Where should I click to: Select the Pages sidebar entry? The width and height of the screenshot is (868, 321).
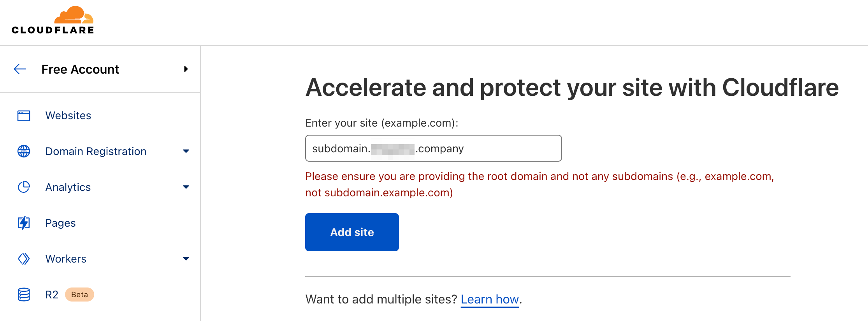pyautogui.click(x=60, y=223)
